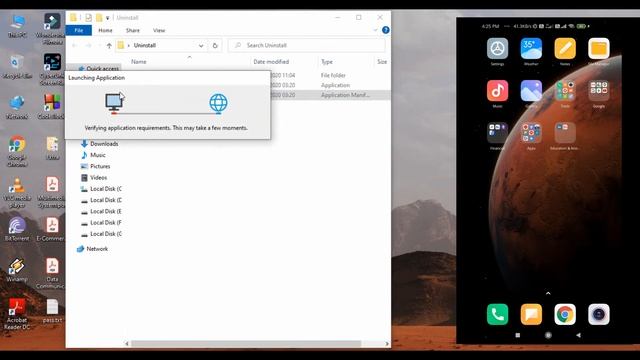
Task: Open the Quick Access toolbar dropdown arrow
Action: pos(108,18)
